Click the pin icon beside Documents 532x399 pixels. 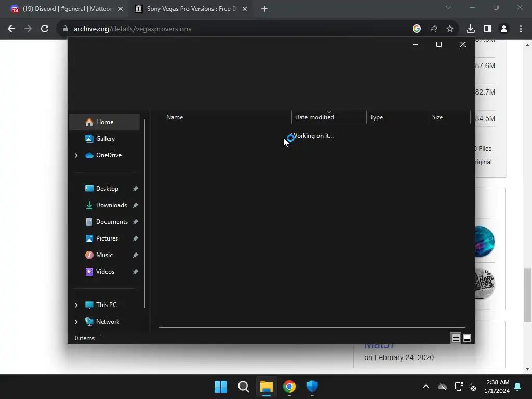click(136, 222)
